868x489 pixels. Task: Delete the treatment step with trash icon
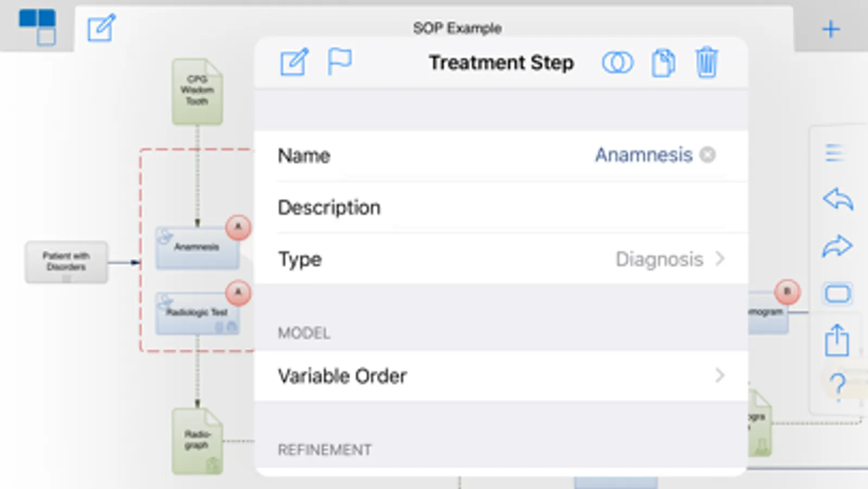706,63
